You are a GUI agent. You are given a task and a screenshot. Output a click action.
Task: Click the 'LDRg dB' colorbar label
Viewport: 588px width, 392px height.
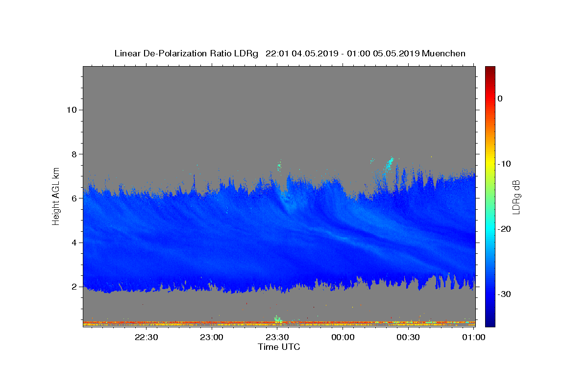(515, 196)
